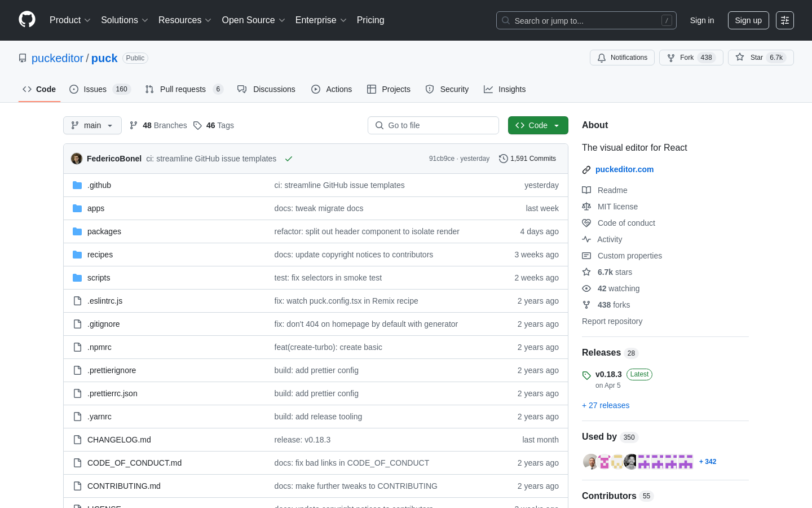Open the CONTRIBUTING.md file

(124, 486)
